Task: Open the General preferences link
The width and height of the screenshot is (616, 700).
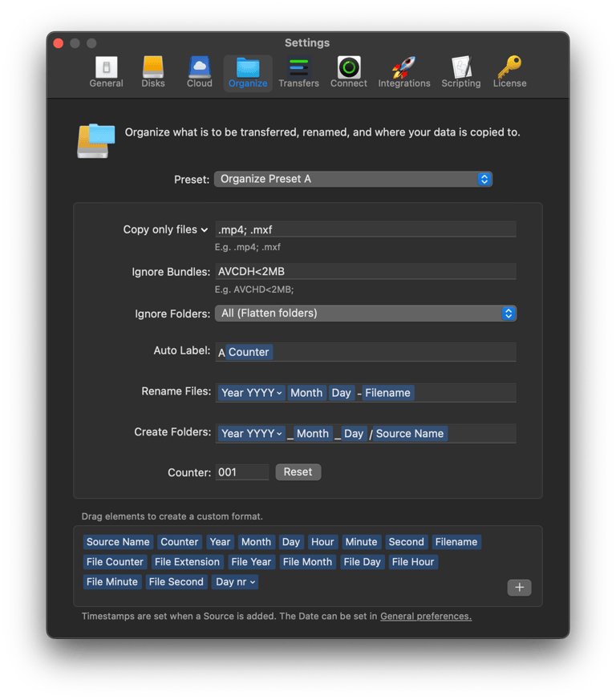Action: point(425,617)
